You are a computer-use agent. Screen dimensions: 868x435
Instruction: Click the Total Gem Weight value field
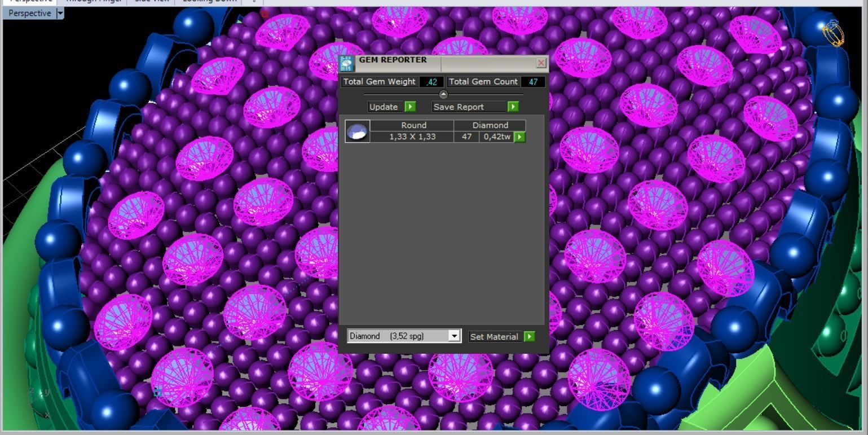tap(431, 82)
